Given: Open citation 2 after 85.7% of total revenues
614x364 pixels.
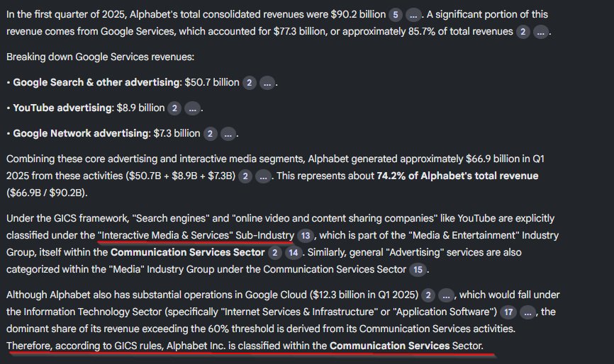Looking at the screenshot, I should coord(523,32).
